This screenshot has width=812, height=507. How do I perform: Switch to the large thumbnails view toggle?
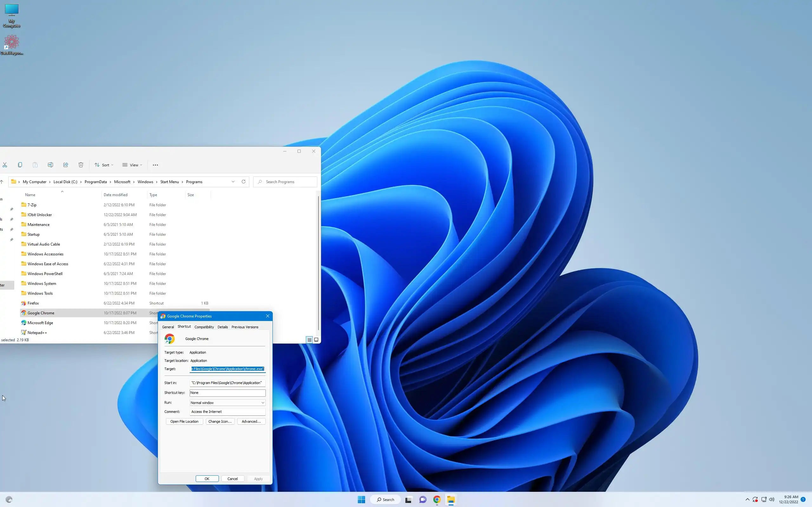316,340
